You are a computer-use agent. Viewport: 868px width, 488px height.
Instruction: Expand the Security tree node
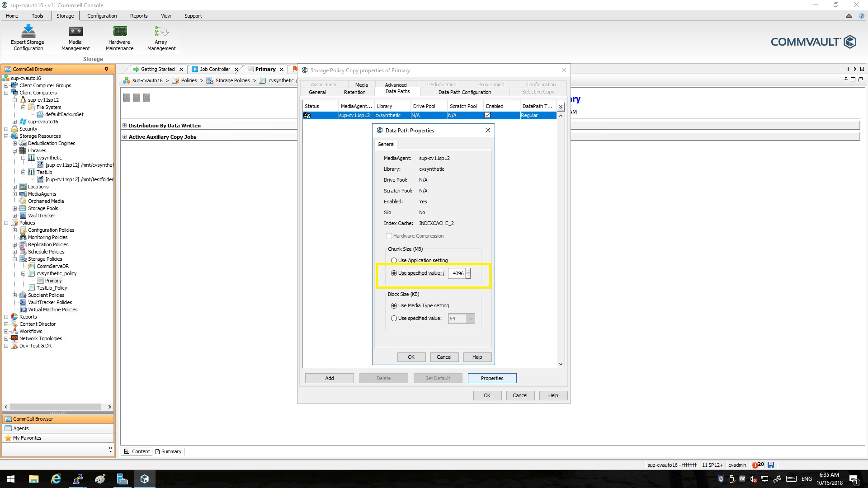pyautogui.click(x=5, y=129)
